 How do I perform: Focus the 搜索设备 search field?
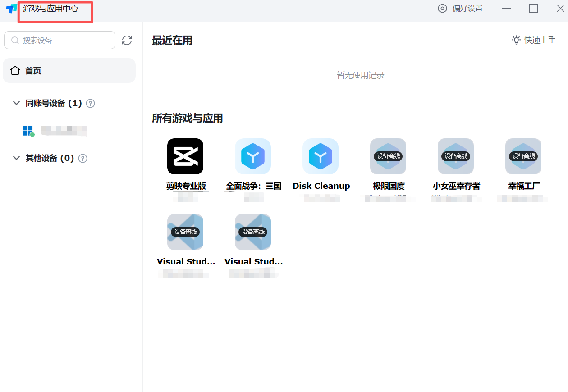(x=60, y=40)
